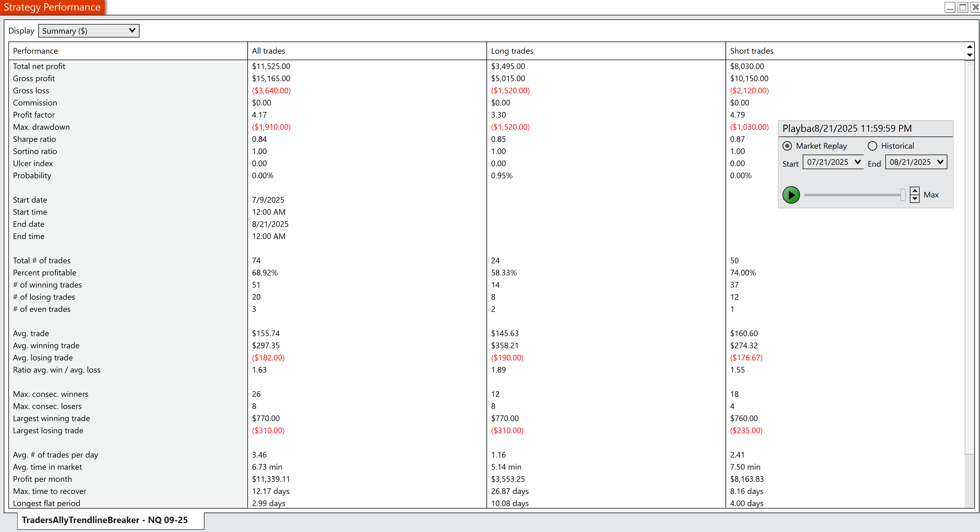Close the Strategy Performance window

tap(975, 7)
